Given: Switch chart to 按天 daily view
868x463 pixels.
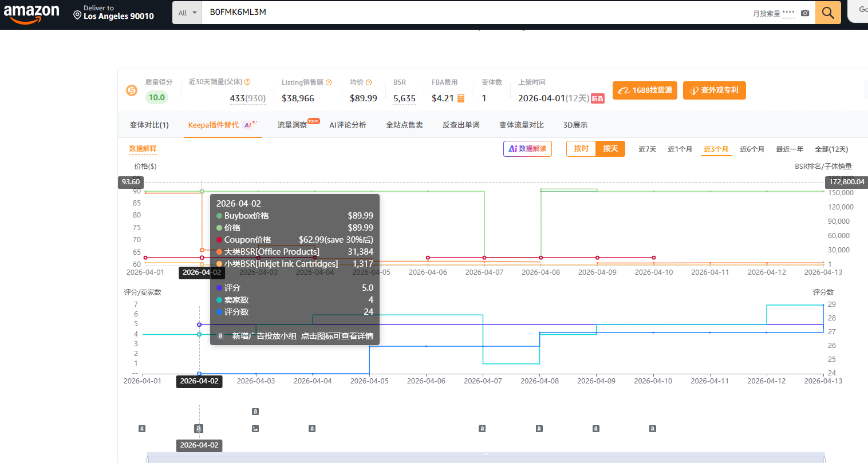Looking at the screenshot, I should tap(610, 149).
